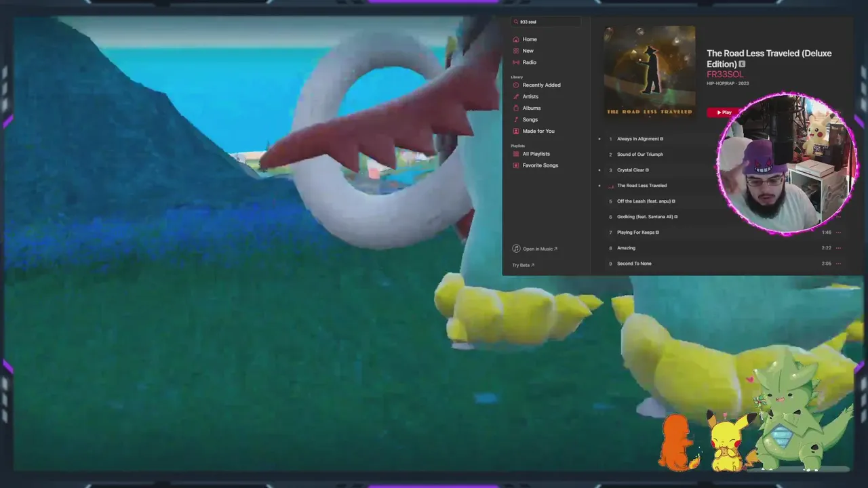868x488 pixels.
Task: Click the 2:22 duration of Amazing
Action: pos(826,248)
